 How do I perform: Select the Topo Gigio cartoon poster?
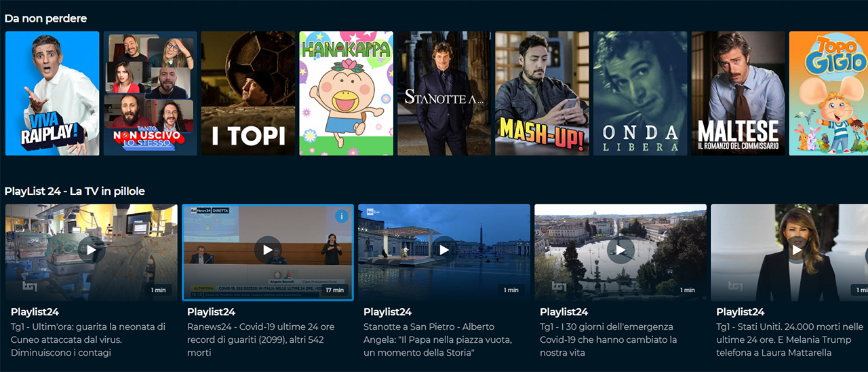(829, 94)
